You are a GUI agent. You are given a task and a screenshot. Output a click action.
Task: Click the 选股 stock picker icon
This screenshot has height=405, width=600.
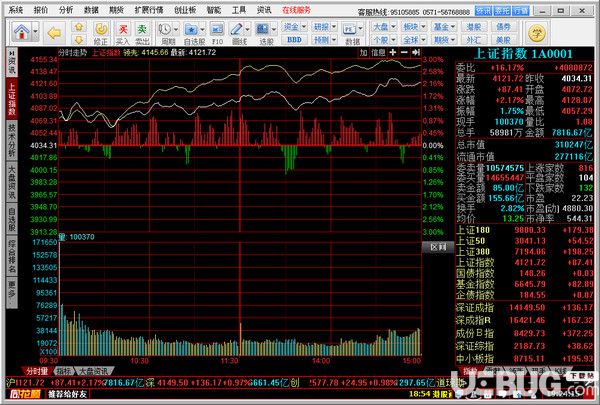(262, 29)
